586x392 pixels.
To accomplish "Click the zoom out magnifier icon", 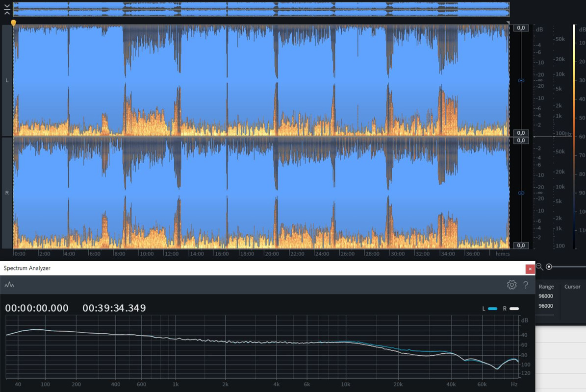I will tap(539, 267).
